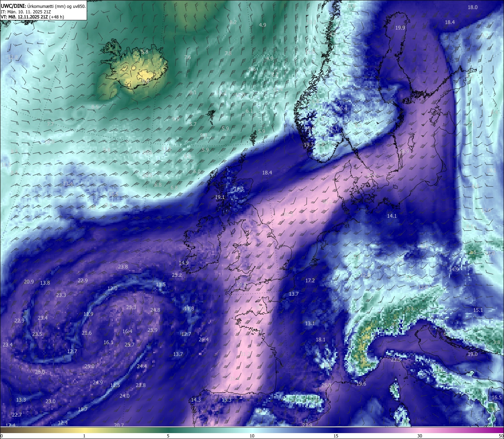The image size is (504, 439).
Task: Click the 23.3 value label
Action: (61, 295)
